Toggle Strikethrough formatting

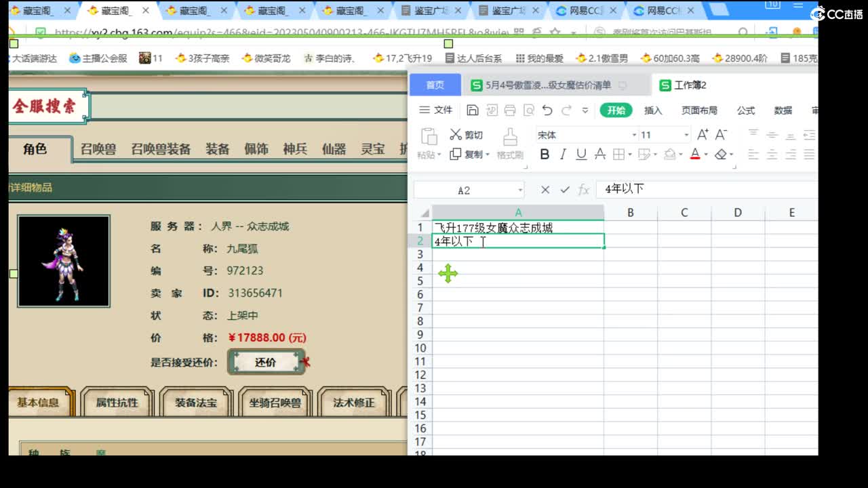(599, 155)
